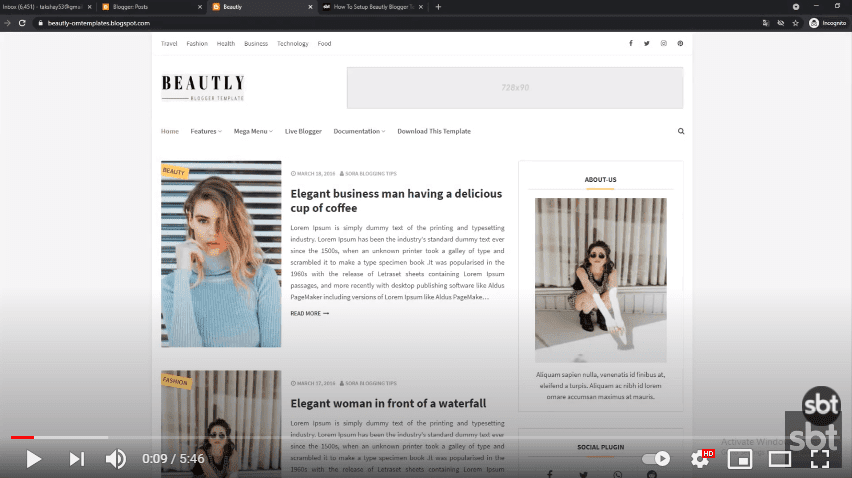Viewport: 852px width, 478px height.
Task: Click the Beautly logo
Action: click(203, 87)
